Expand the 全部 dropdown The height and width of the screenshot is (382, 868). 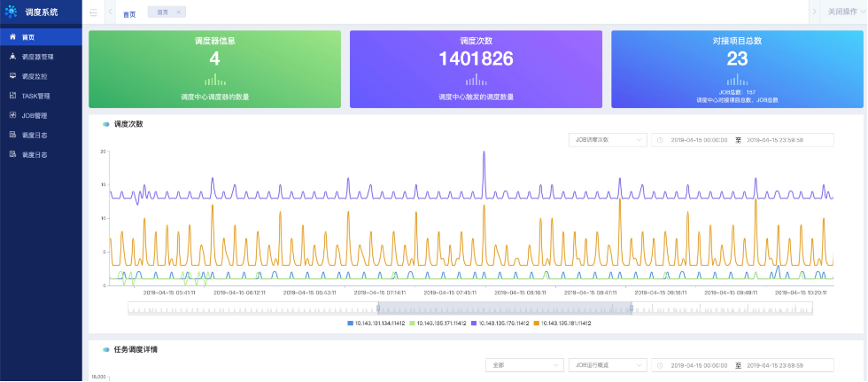pos(523,365)
